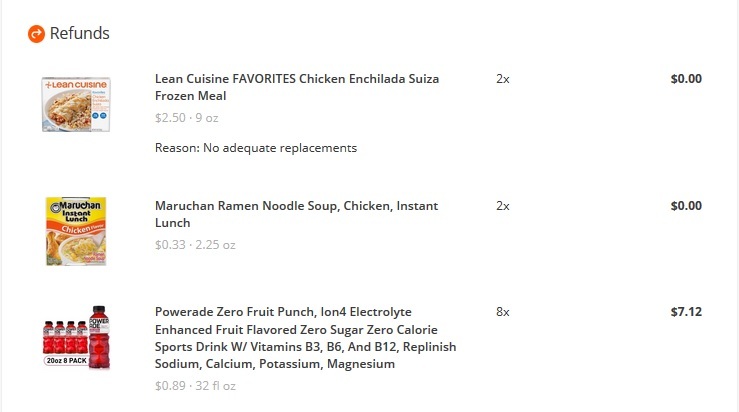Screen dimensions: 739x412
Task: Click the $2.50 · 9 oz price detail
Action: point(187,118)
